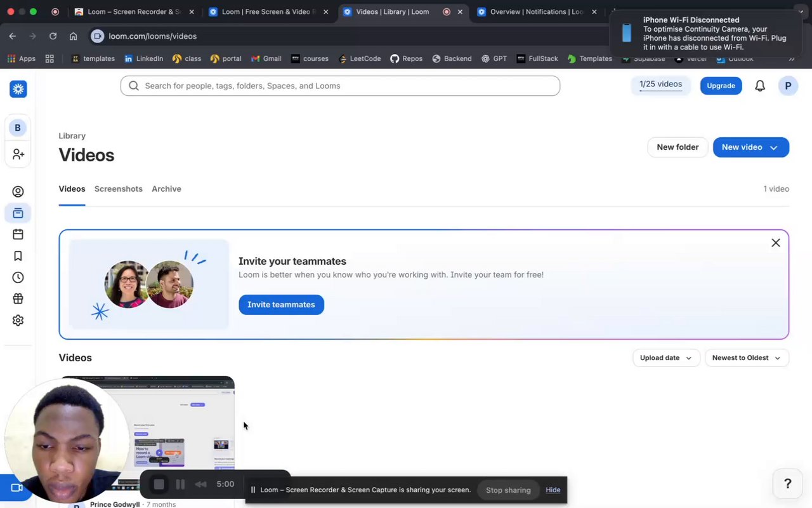Click the round webcam bubble
812x508 pixels.
pos(67,440)
